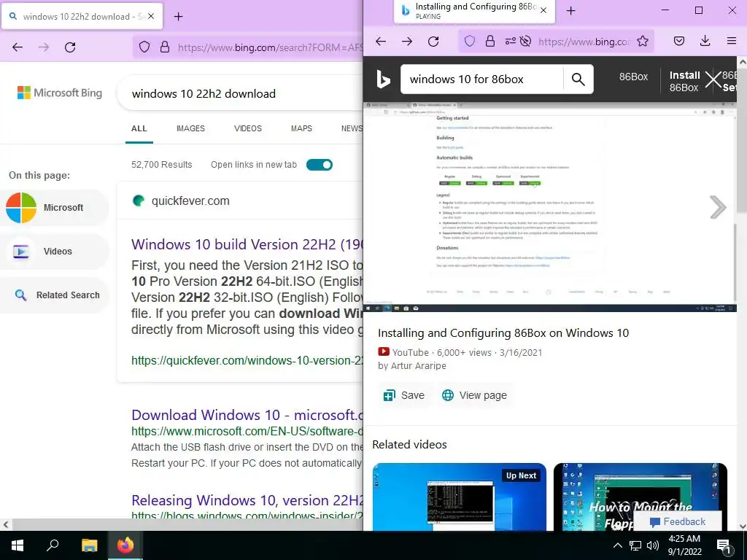747x560 pixels.
Task: Open Download Windows 10 microsoft result
Action: tap(247, 415)
